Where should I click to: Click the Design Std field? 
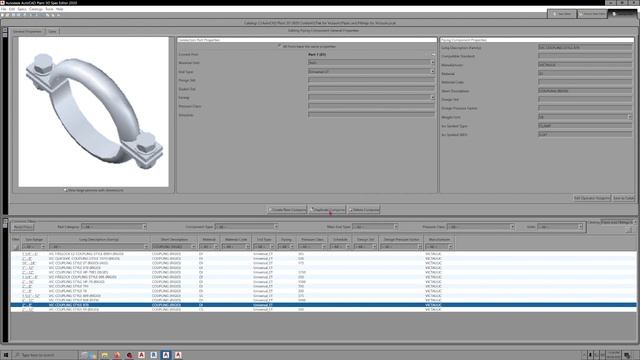585,100
